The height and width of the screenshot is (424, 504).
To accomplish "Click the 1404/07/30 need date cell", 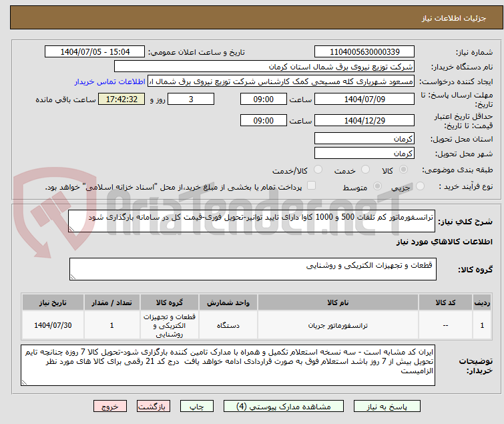I will 53,325.
